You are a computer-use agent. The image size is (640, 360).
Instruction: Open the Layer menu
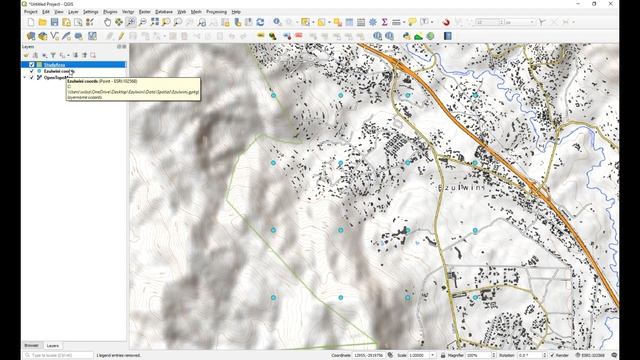coord(73,12)
